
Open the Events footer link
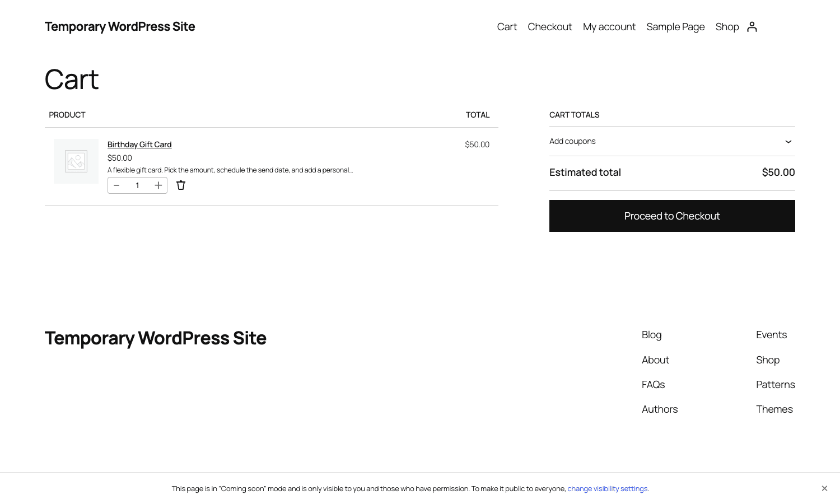(x=771, y=335)
